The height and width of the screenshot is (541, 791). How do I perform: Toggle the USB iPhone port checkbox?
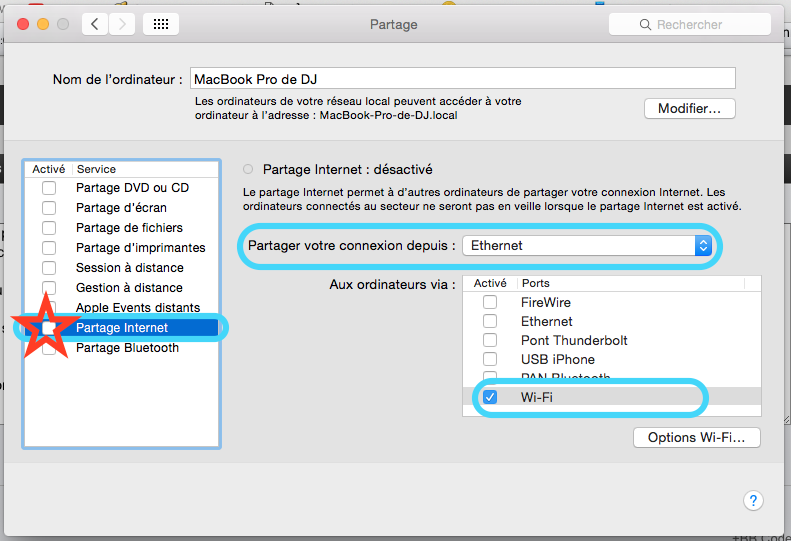[x=490, y=360]
